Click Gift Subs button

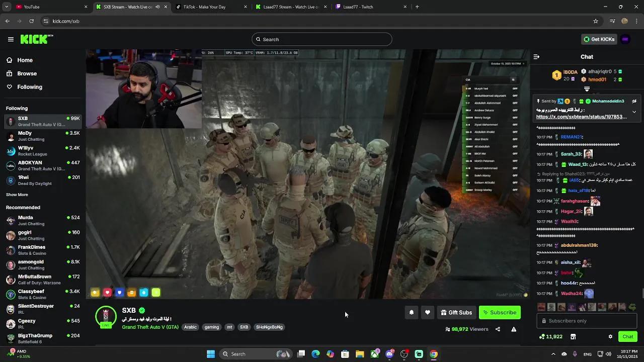[456, 313]
